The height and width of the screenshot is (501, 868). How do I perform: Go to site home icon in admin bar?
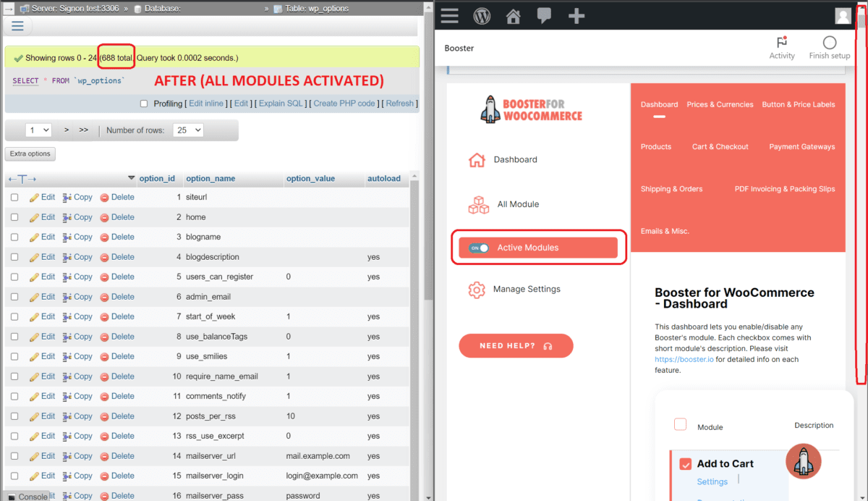click(x=514, y=16)
